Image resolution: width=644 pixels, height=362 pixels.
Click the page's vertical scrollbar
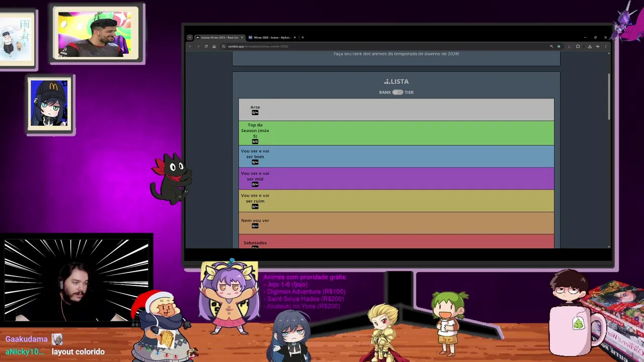tap(609, 97)
